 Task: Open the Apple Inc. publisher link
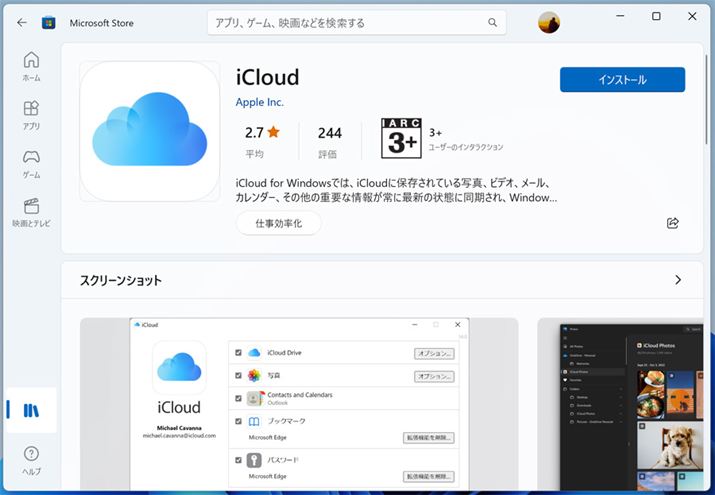[x=259, y=102]
